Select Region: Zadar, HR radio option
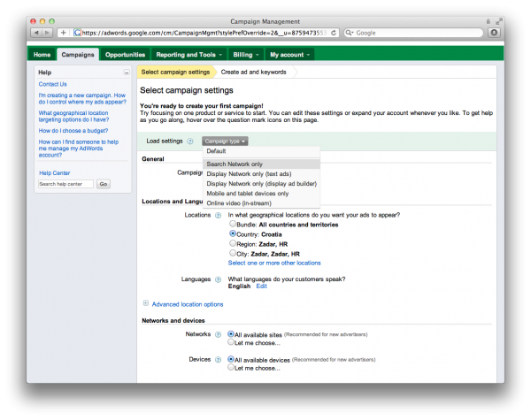Screen dimensions: 531x420 (x=233, y=243)
